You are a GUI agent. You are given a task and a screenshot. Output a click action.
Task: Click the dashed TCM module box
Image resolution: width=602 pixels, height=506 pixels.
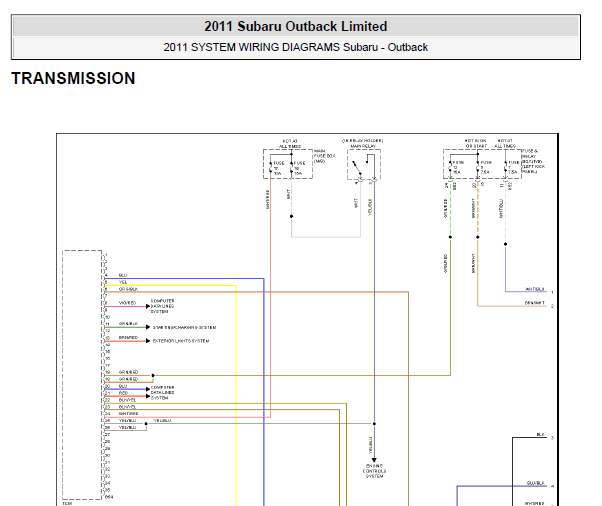point(82,375)
